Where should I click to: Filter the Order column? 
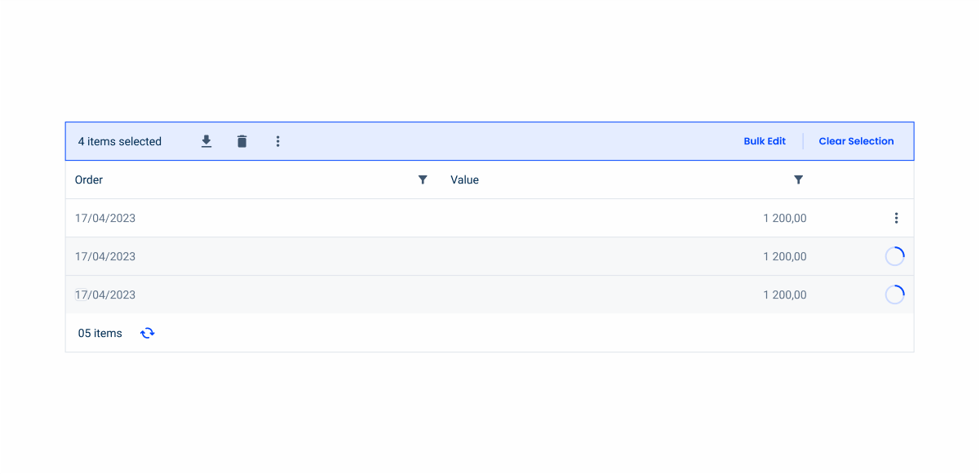423,179
